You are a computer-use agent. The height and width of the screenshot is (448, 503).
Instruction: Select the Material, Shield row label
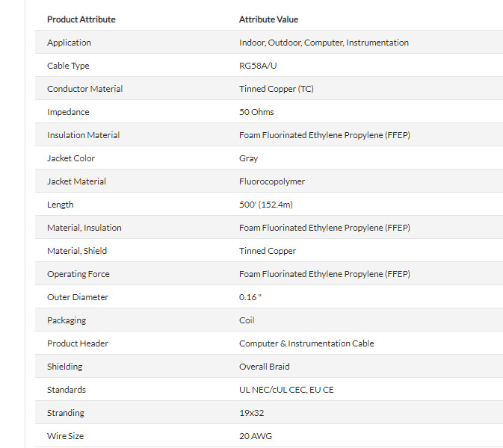click(x=77, y=251)
